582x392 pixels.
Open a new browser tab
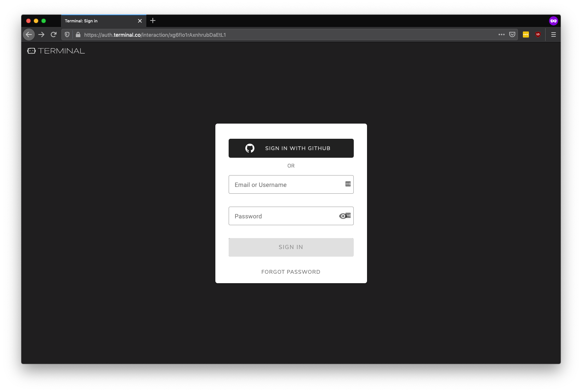tap(153, 20)
